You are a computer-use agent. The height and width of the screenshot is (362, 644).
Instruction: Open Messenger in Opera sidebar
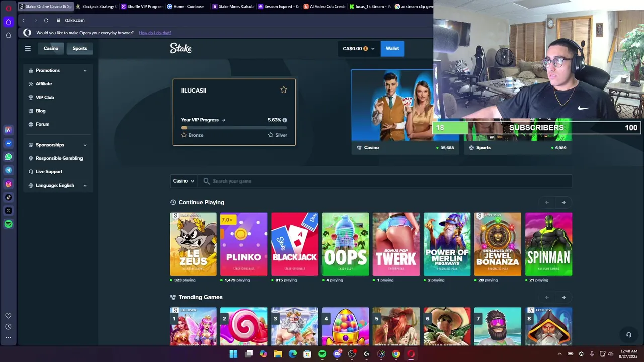8,143
